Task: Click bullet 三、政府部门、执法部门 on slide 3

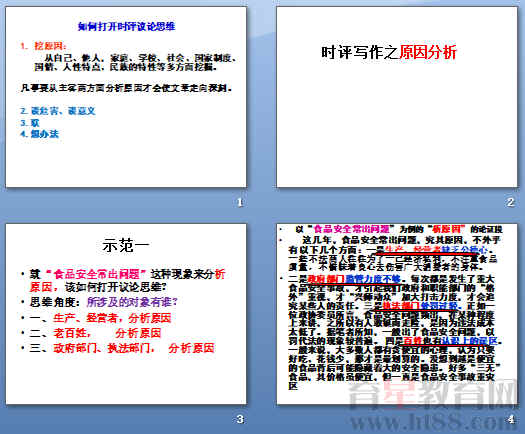Action: 122,348
